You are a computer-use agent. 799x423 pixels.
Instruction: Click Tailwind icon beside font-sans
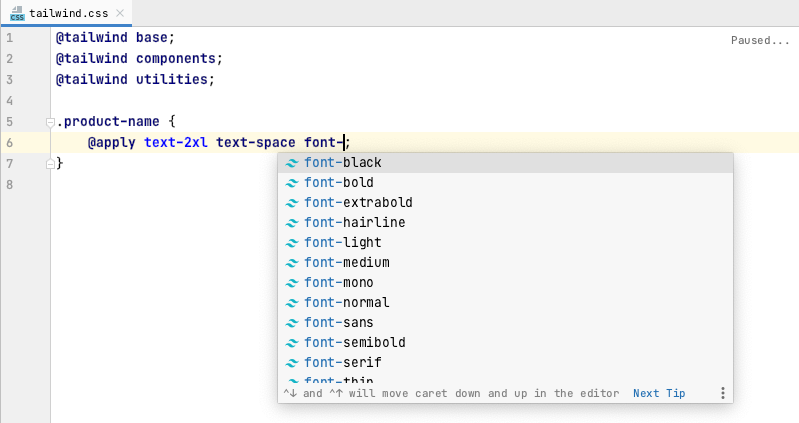(291, 323)
